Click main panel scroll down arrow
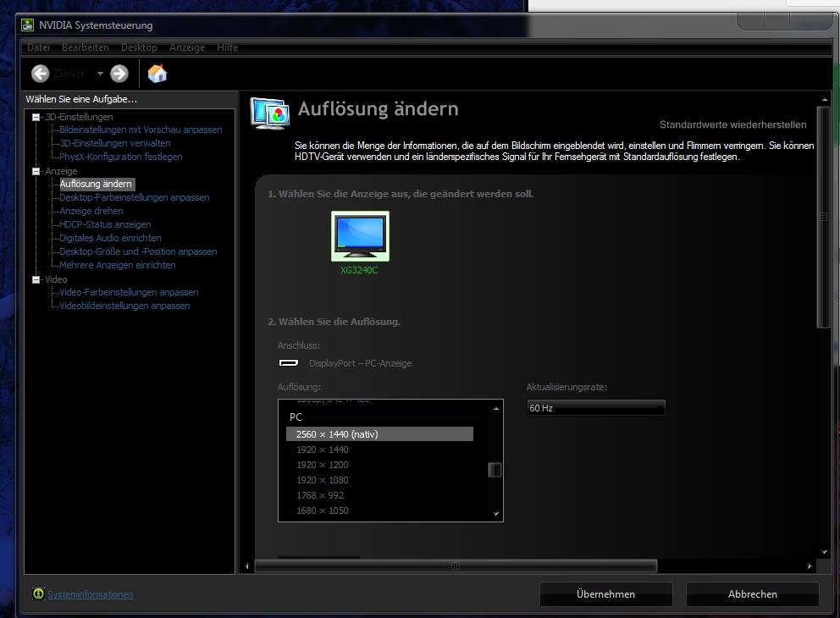 (x=824, y=552)
